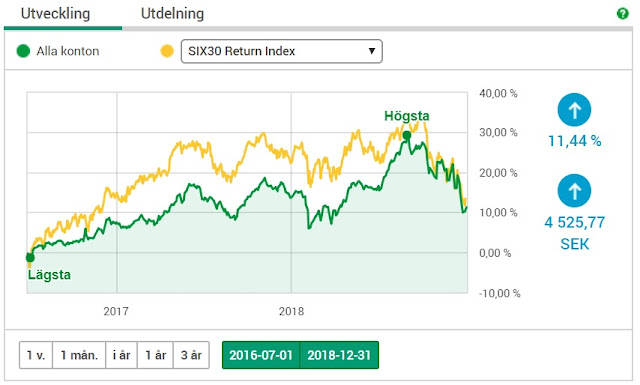Switch to the Utdelning tab

172,13
